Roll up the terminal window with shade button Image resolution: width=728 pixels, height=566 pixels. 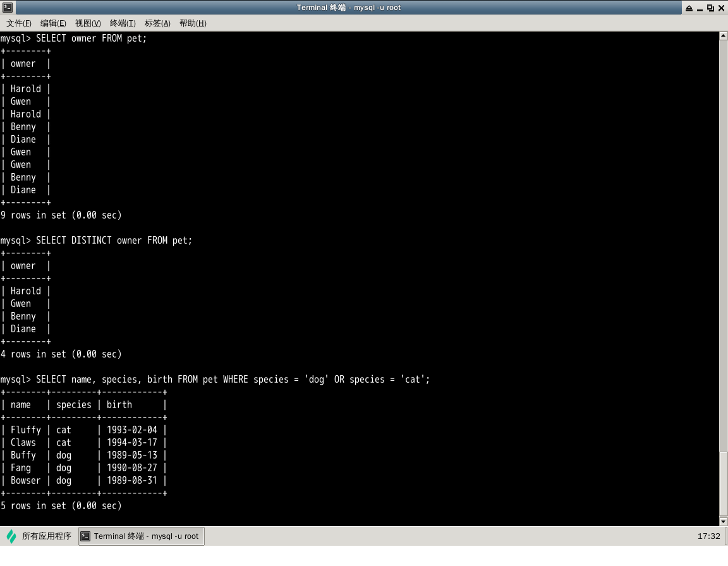[x=689, y=8]
